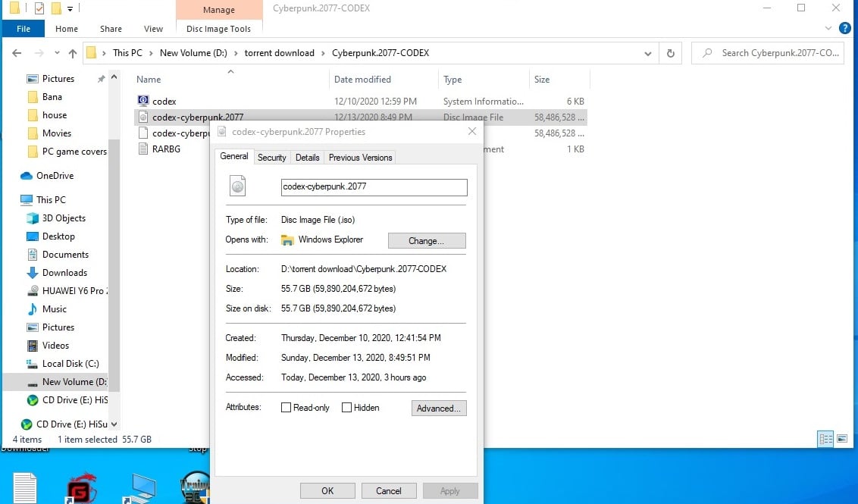Open recent locations dropdown arrow

coord(57,53)
